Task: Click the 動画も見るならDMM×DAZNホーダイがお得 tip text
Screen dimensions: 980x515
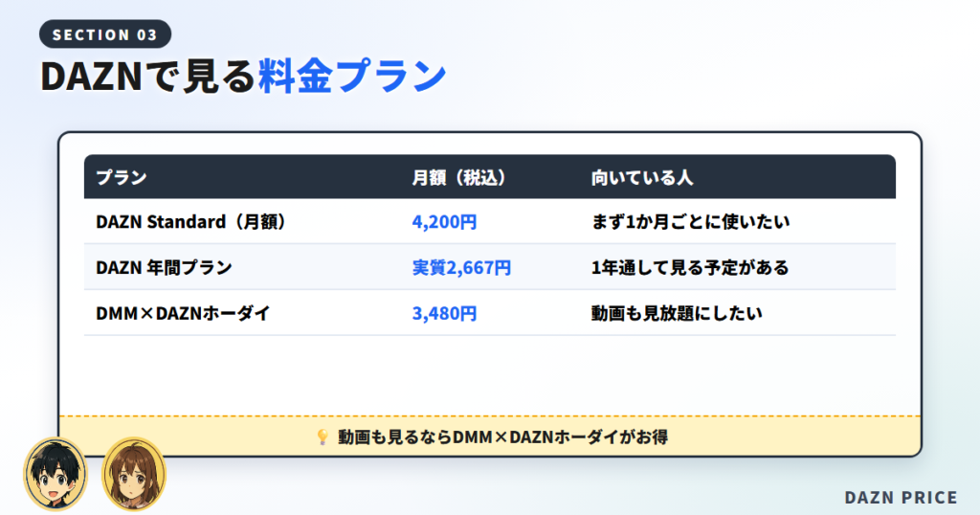Action: (503, 437)
